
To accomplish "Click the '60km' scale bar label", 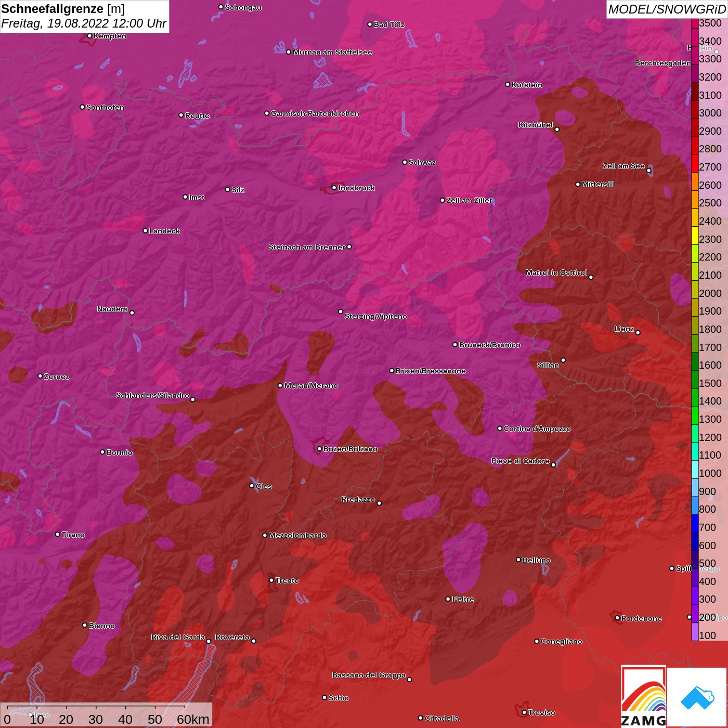I will point(193,719).
